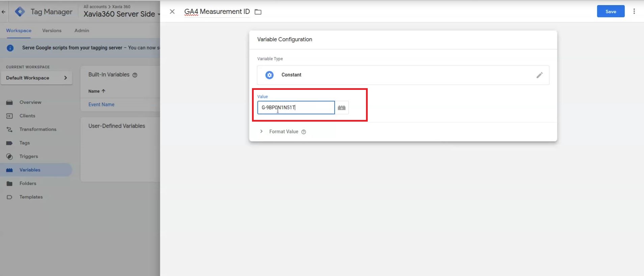The image size is (644, 276).
Task: Switch to the Workspace tab
Action: pyautogui.click(x=19, y=30)
